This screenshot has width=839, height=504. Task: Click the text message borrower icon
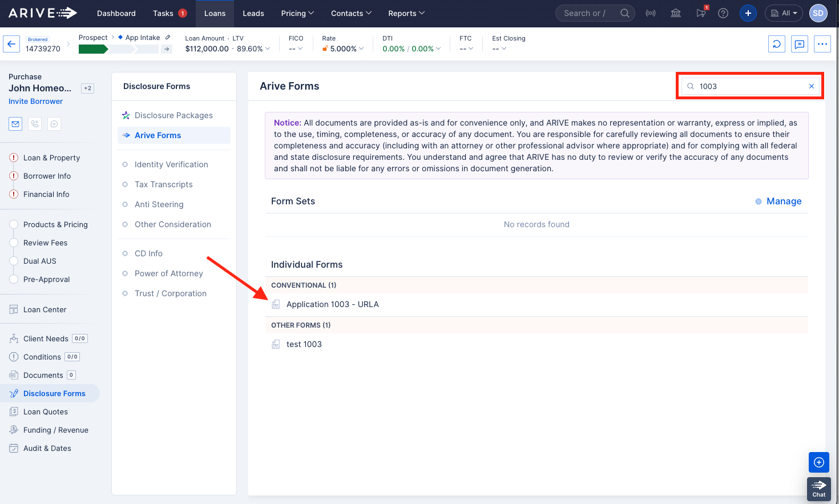tap(54, 124)
